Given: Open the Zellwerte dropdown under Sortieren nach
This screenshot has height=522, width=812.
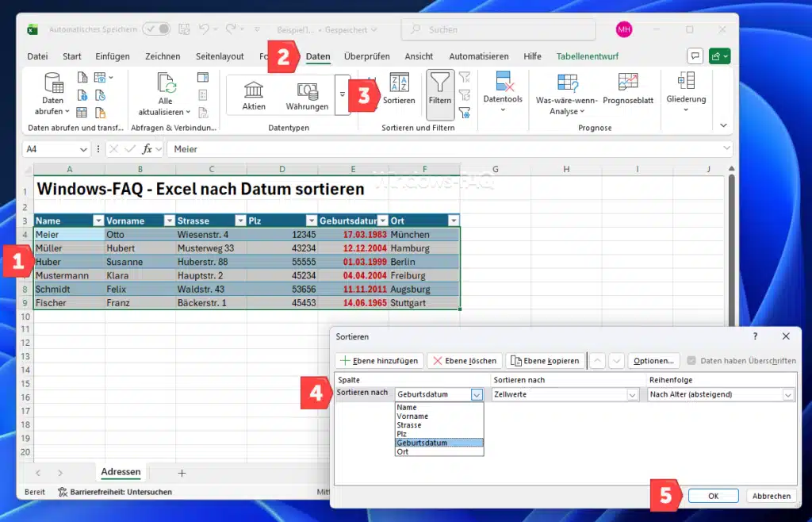Looking at the screenshot, I should click(632, 394).
